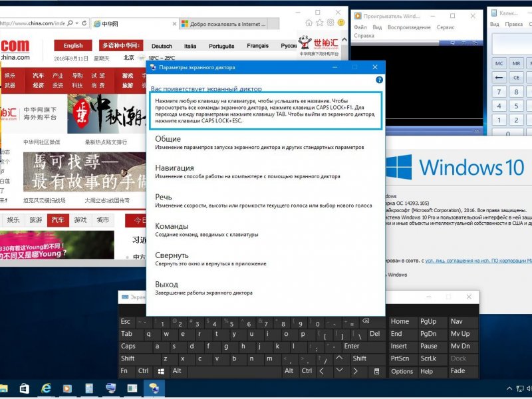This screenshot has height=399, width=532.
Task: Open Вид menu in Calculator
Action: coord(494,24)
